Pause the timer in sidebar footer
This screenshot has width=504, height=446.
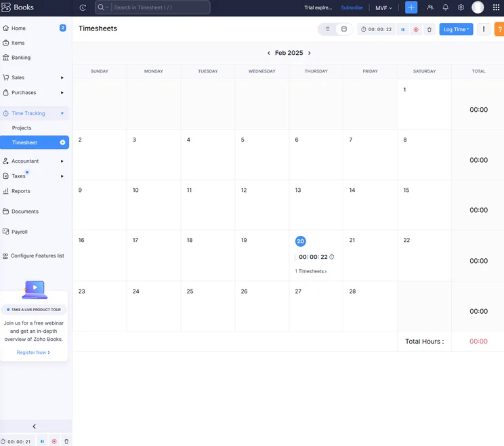(x=42, y=441)
